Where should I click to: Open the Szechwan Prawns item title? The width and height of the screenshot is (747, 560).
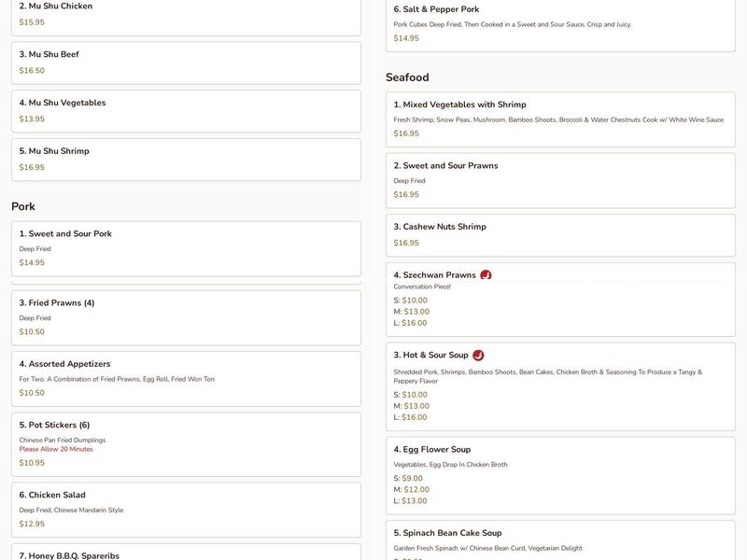[434, 275]
